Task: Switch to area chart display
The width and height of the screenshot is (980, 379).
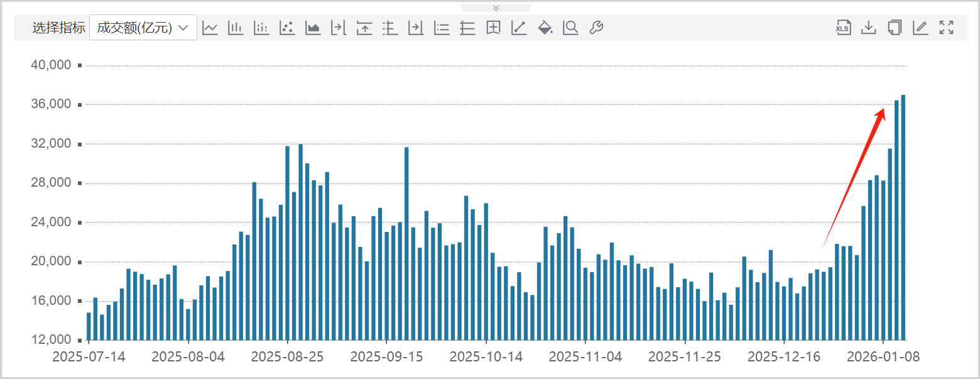Action: click(x=313, y=28)
